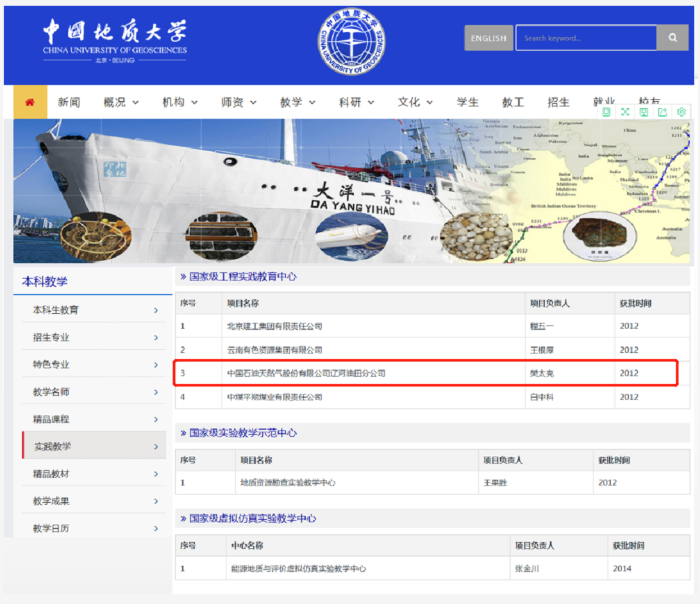Click the red home icon in navigation

(x=30, y=102)
